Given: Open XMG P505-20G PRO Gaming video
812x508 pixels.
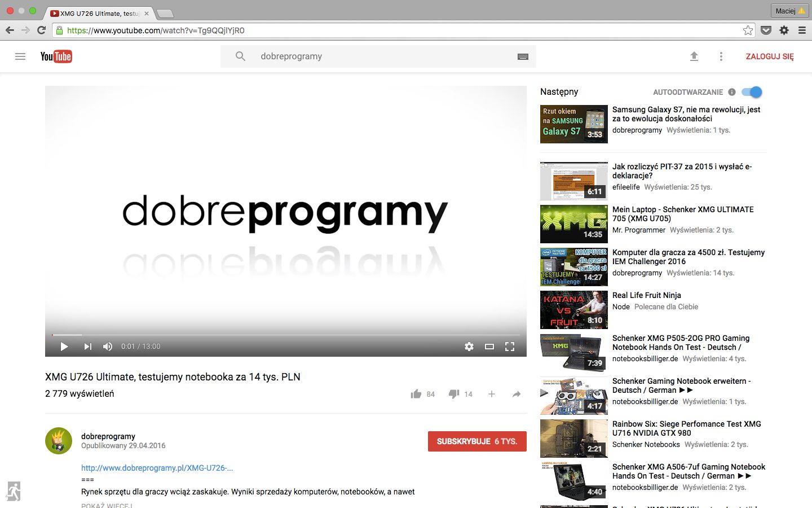Looking at the screenshot, I should coord(681,343).
